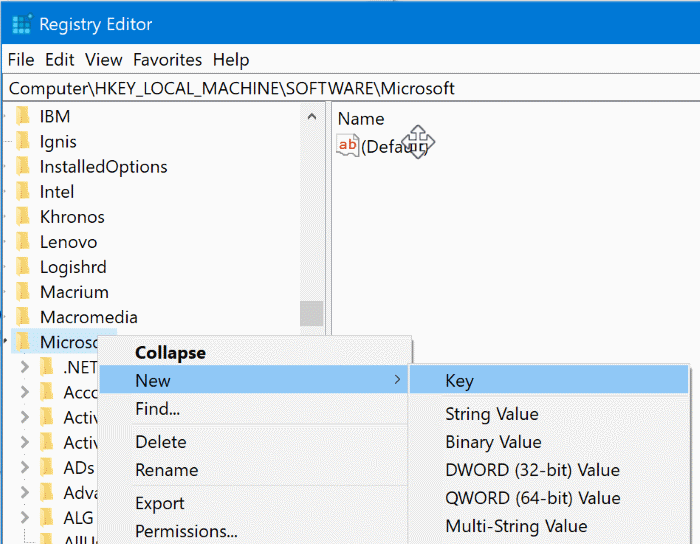Click the IBM folder icon
This screenshot has width=700, height=544.
click(23, 116)
